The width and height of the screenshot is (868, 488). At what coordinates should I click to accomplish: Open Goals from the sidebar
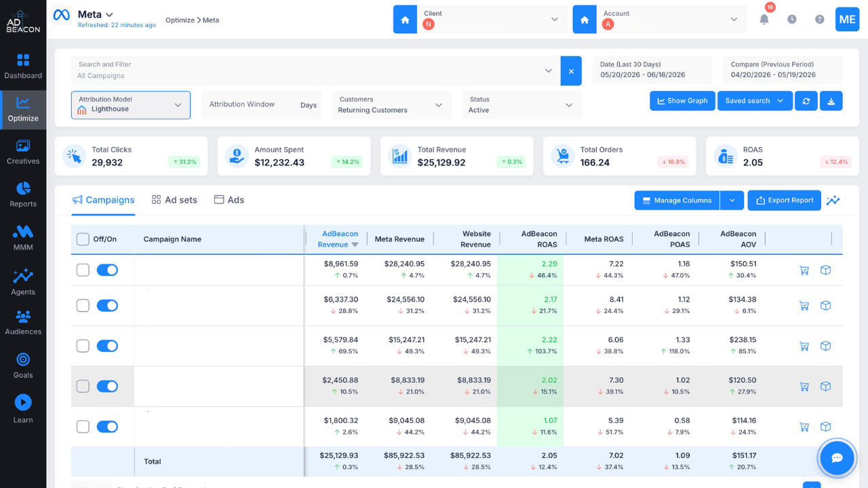point(23,365)
